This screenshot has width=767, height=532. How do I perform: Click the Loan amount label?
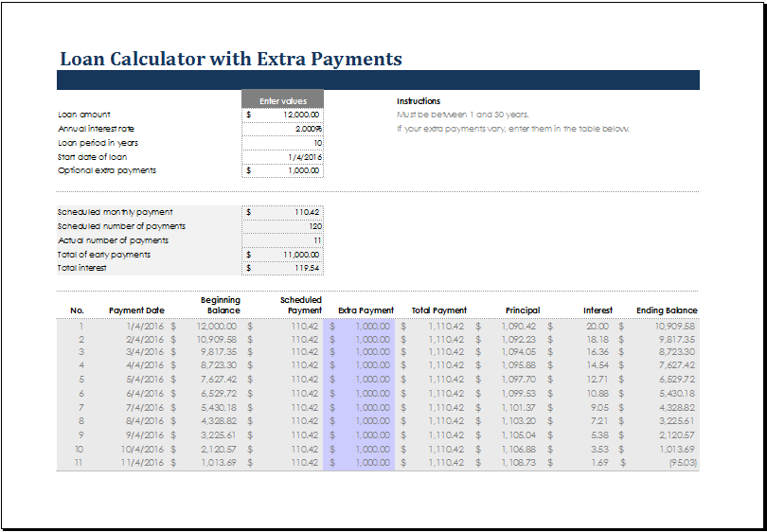pyautogui.click(x=84, y=115)
